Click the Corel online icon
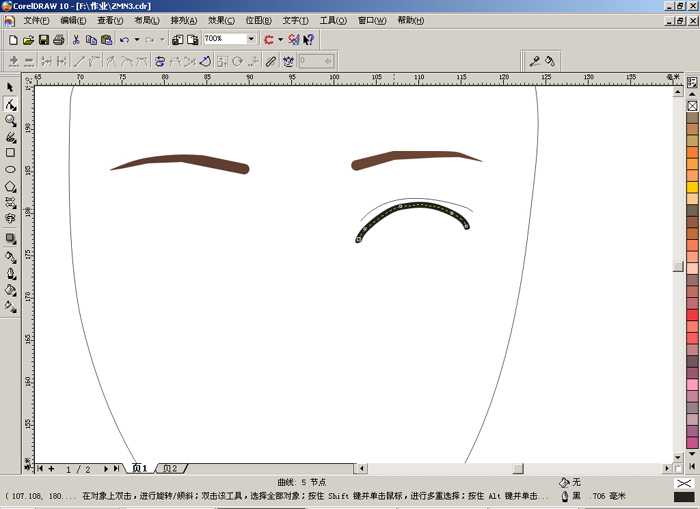The image size is (700, 509). pyautogui.click(x=293, y=40)
